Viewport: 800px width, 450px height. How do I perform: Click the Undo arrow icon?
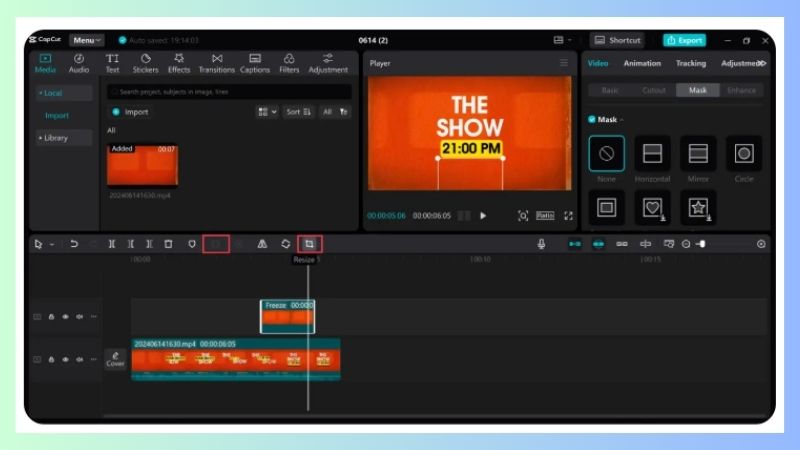click(x=74, y=244)
